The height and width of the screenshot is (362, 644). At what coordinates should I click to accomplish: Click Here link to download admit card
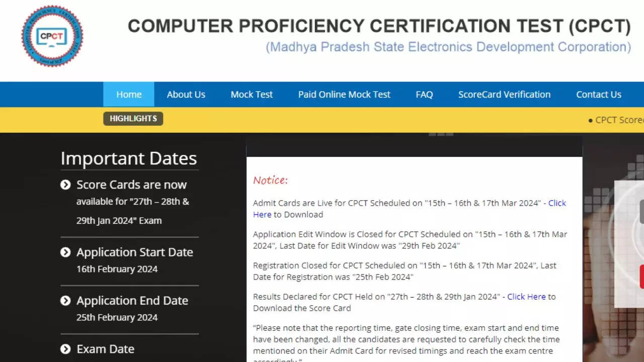557,203
